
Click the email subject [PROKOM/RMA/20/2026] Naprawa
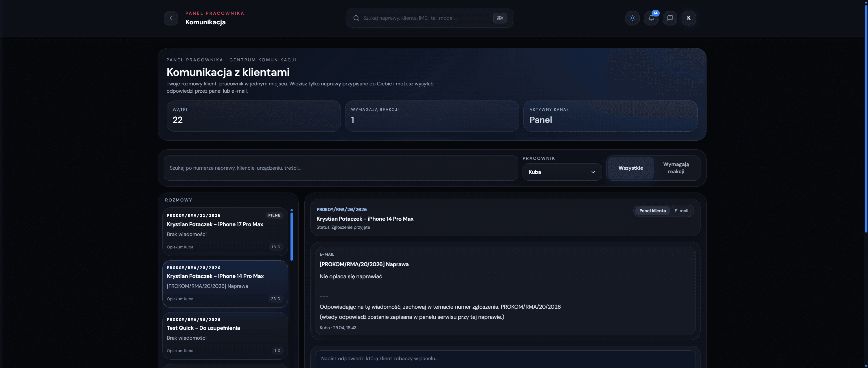pyautogui.click(x=364, y=264)
